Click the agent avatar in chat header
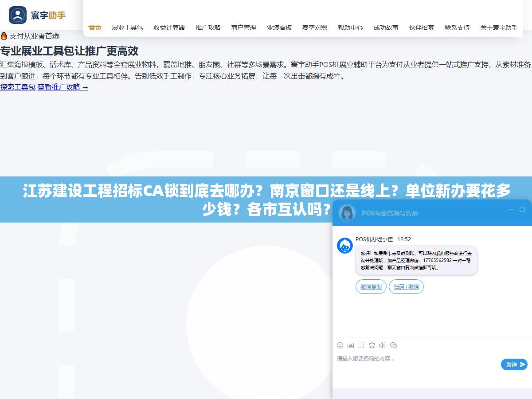Screen dimensions: 532x399 coord(347,213)
